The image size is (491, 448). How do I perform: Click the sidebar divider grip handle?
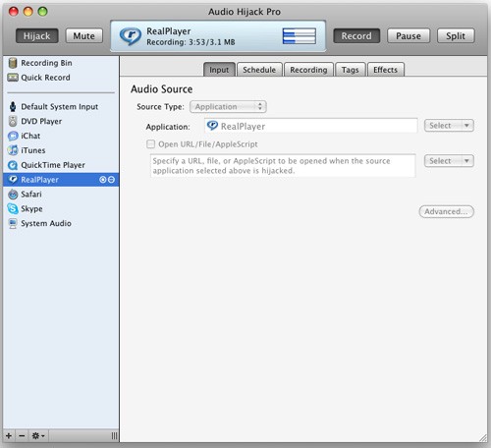[114, 436]
